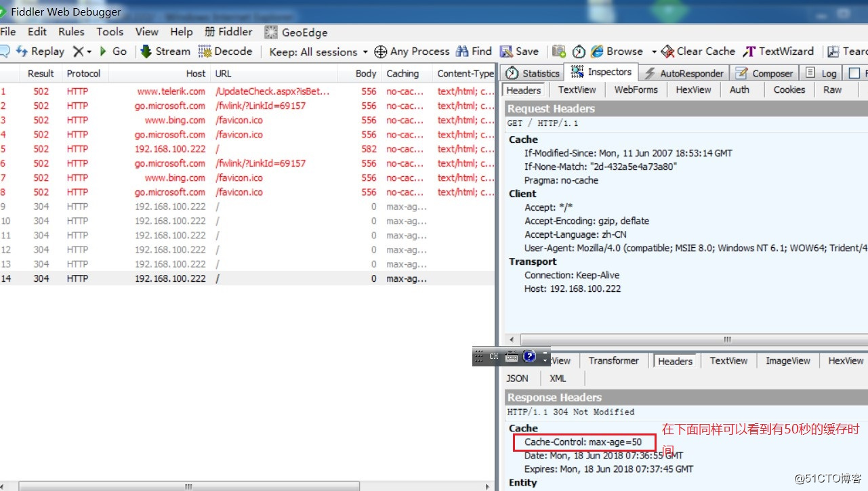Image resolution: width=868 pixels, height=491 pixels.
Task: Click the Replay toolbar icon
Action: coord(22,51)
